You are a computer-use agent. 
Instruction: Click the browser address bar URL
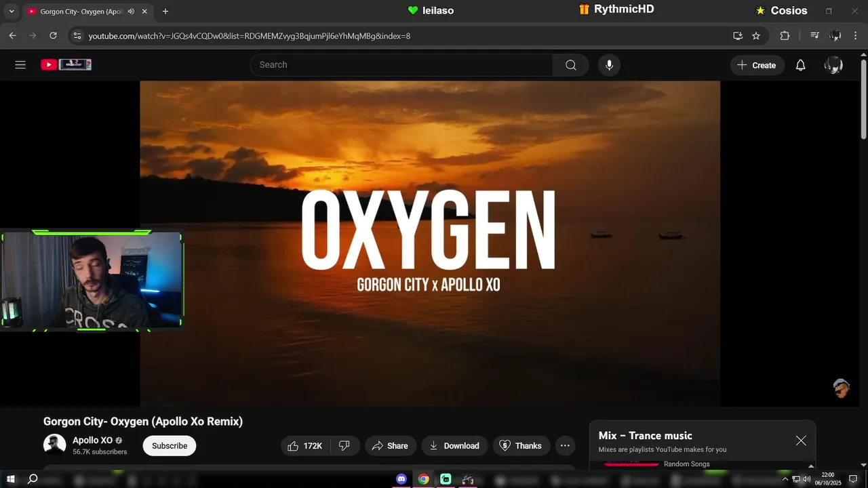249,36
